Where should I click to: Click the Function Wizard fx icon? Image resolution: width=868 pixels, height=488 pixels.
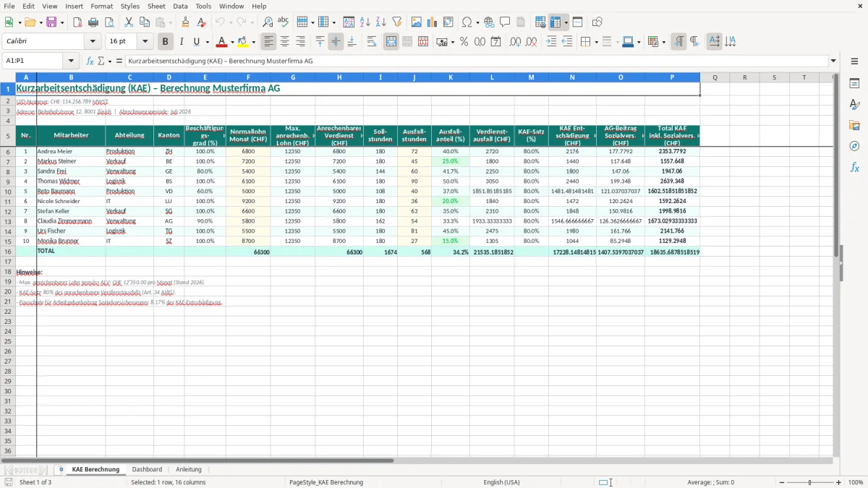[x=90, y=61]
